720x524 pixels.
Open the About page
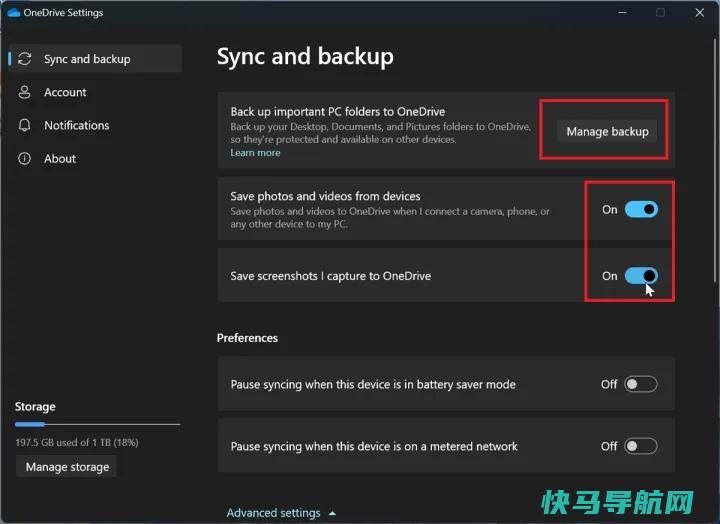coord(60,158)
